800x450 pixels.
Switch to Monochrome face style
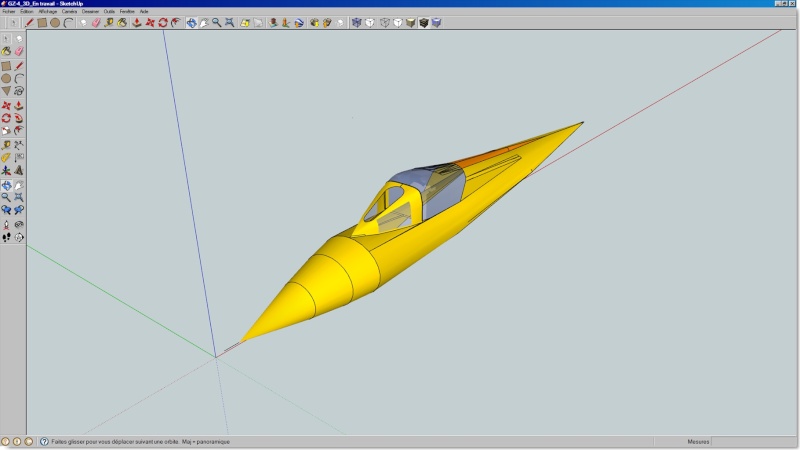coord(436,22)
